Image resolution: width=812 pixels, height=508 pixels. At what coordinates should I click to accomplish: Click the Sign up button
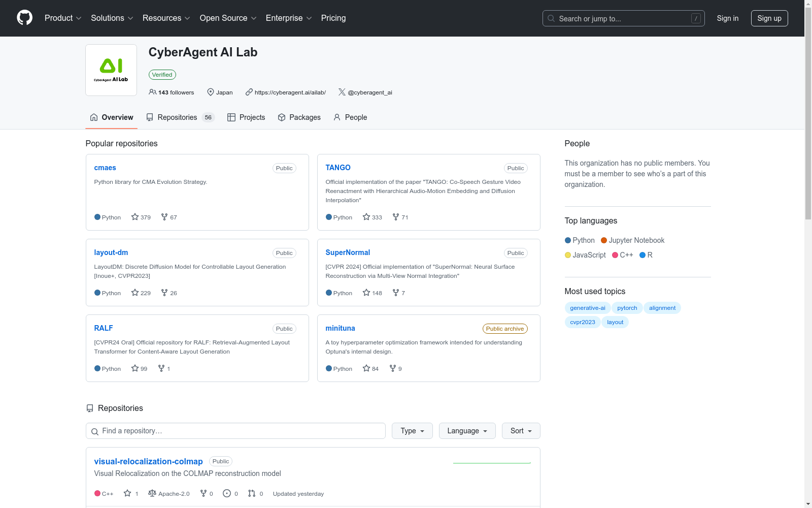(x=769, y=18)
